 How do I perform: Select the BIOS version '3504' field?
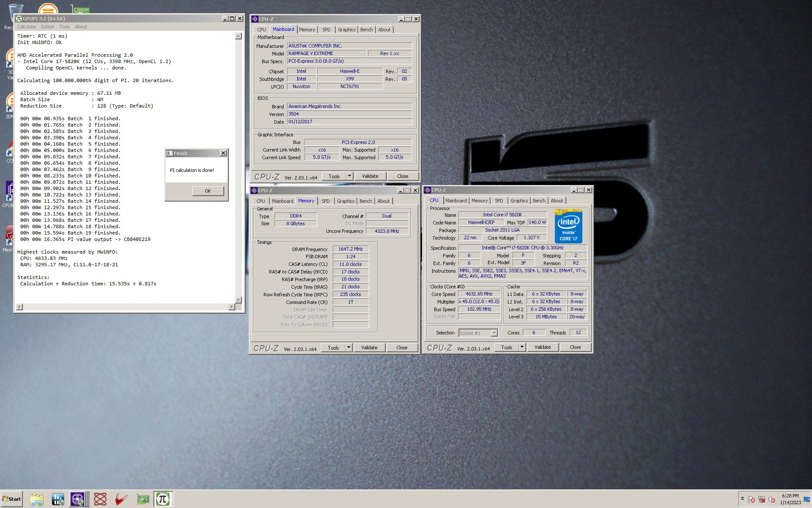coord(349,114)
